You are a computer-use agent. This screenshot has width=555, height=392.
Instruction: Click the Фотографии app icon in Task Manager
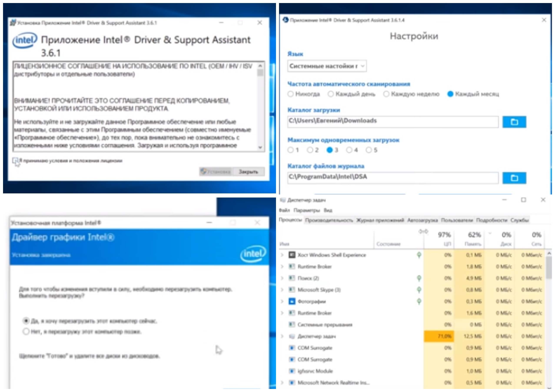[292, 301]
